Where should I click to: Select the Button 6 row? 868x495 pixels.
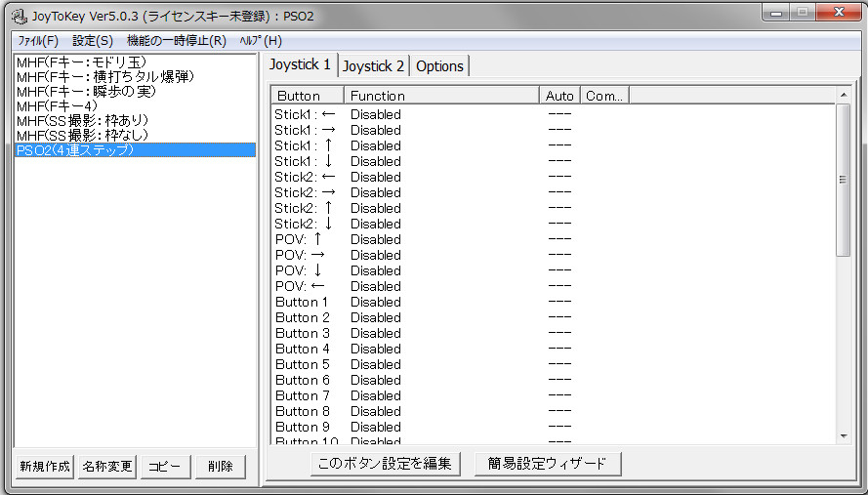[554, 380]
